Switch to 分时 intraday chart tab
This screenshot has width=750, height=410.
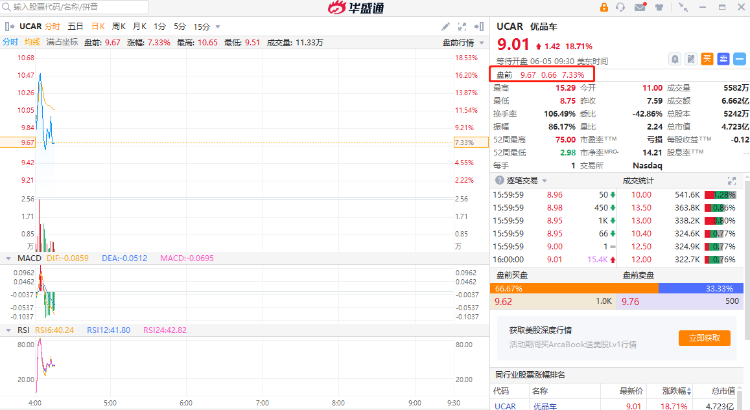[x=52, y=26]
